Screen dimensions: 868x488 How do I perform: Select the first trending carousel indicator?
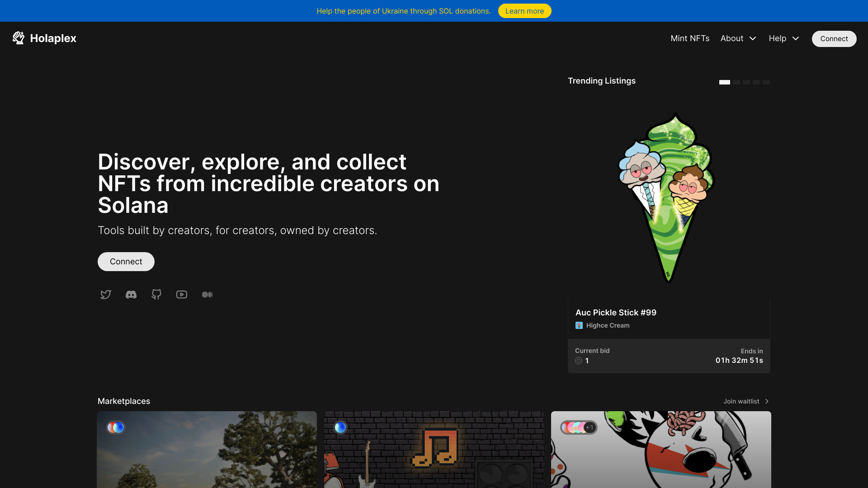725,82
